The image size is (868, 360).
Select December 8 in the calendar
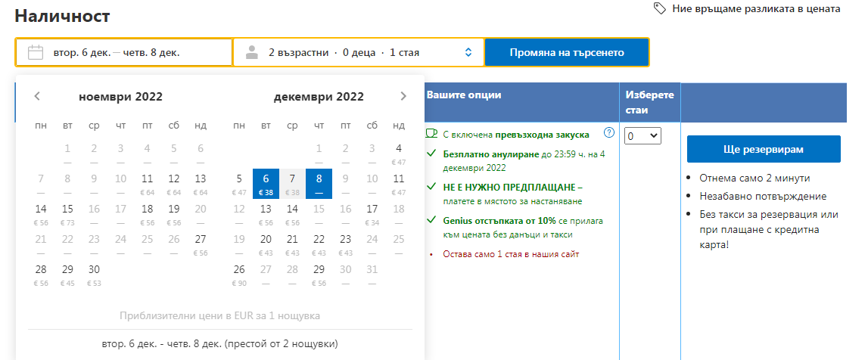pos(319,183)
